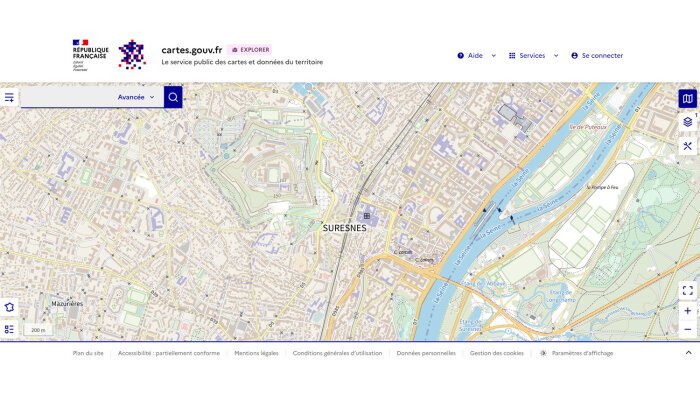The width and height of the screenshot is (700, 394).
Task: Zoom in with the plus button
Action: (x=688, y=311)
